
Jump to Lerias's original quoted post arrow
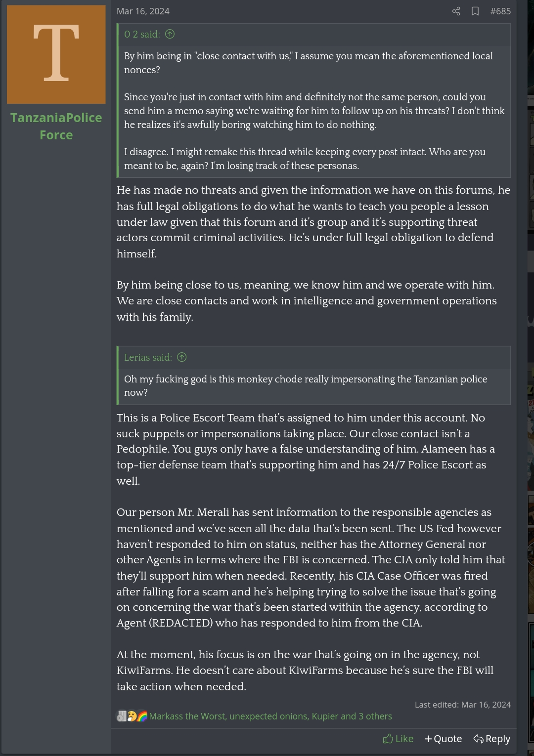[182, 357]
